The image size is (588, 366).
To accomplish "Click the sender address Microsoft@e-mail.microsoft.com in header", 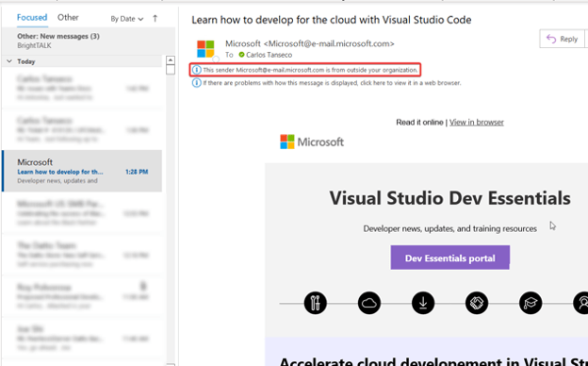I will (x=329, y=43).
